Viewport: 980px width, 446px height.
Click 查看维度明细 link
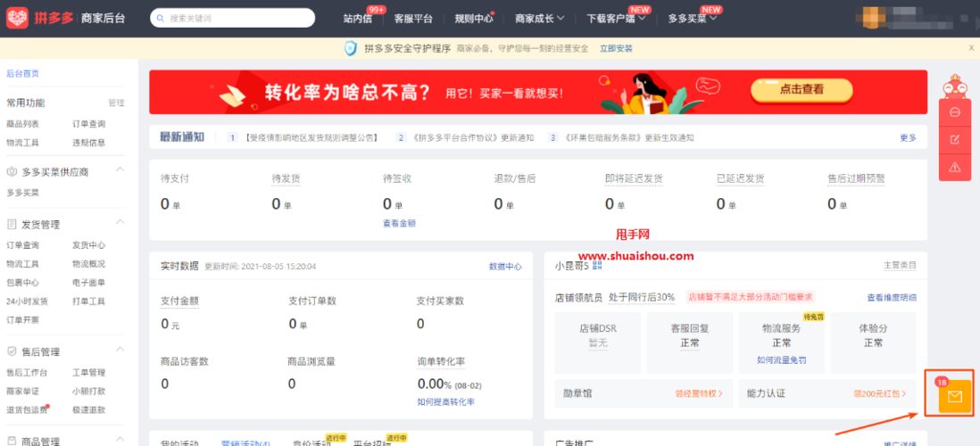pos(892,297)
